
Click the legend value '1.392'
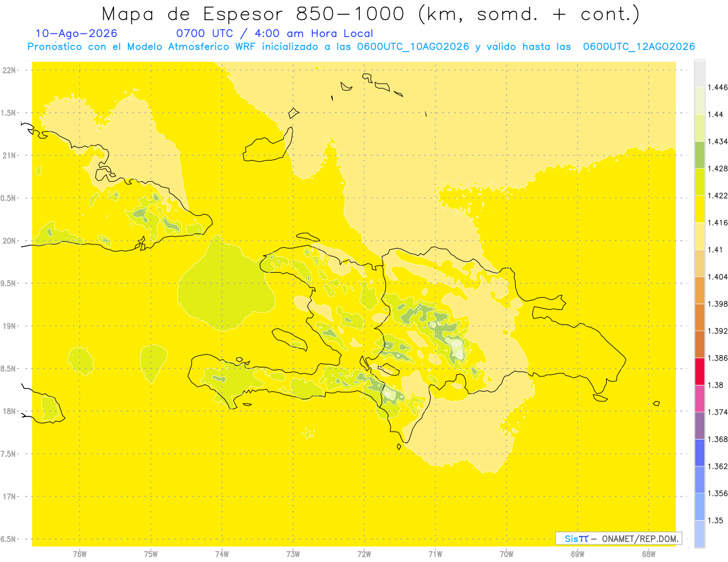point(717,331)
